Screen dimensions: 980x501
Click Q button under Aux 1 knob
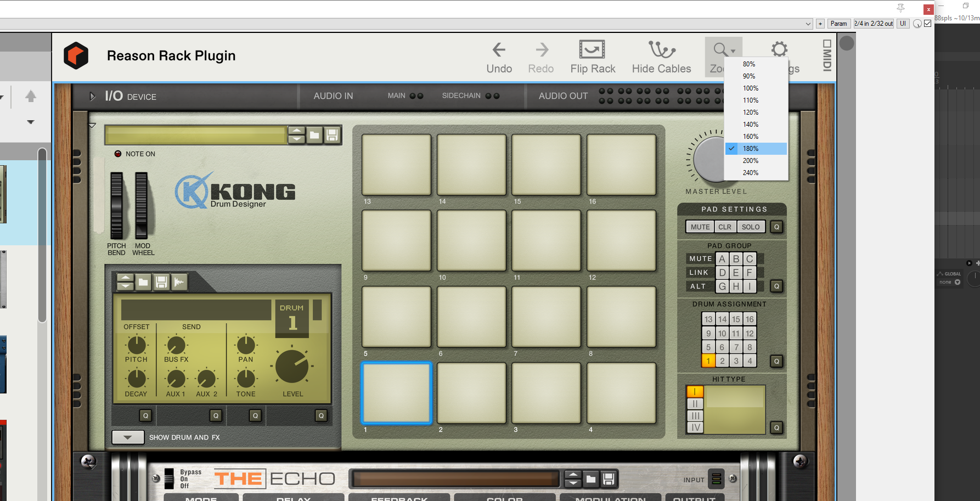click(x=216, y=415)
